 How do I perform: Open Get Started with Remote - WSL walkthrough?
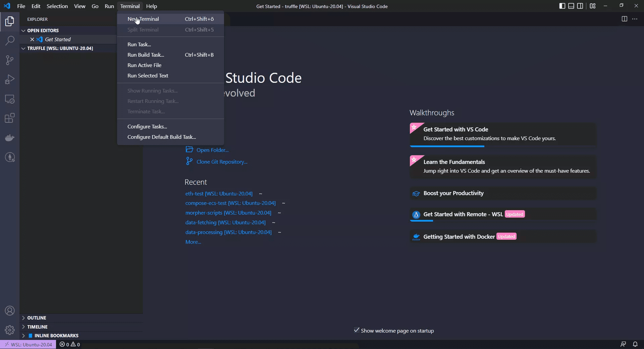coord(503,215)
